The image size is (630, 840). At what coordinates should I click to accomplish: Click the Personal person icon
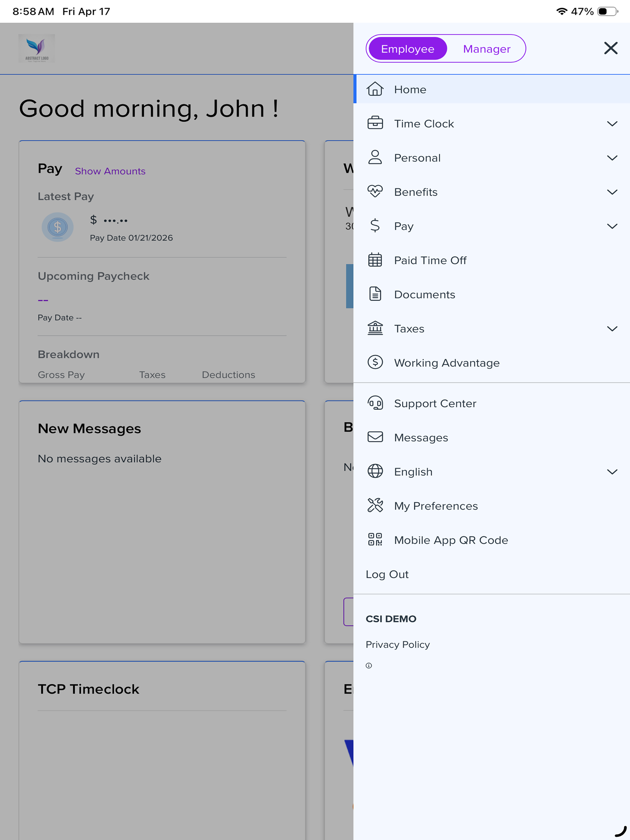pyautogui.click(x=375, y=157)
